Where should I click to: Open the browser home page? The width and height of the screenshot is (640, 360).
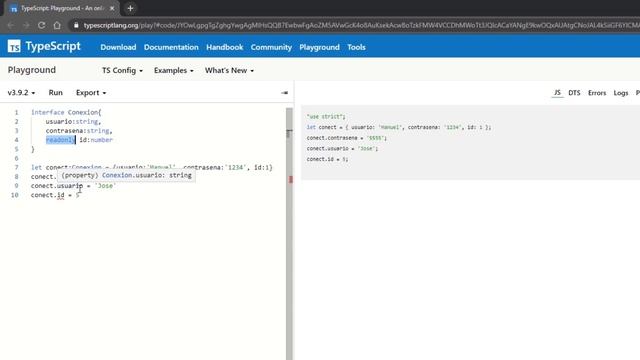57,25
